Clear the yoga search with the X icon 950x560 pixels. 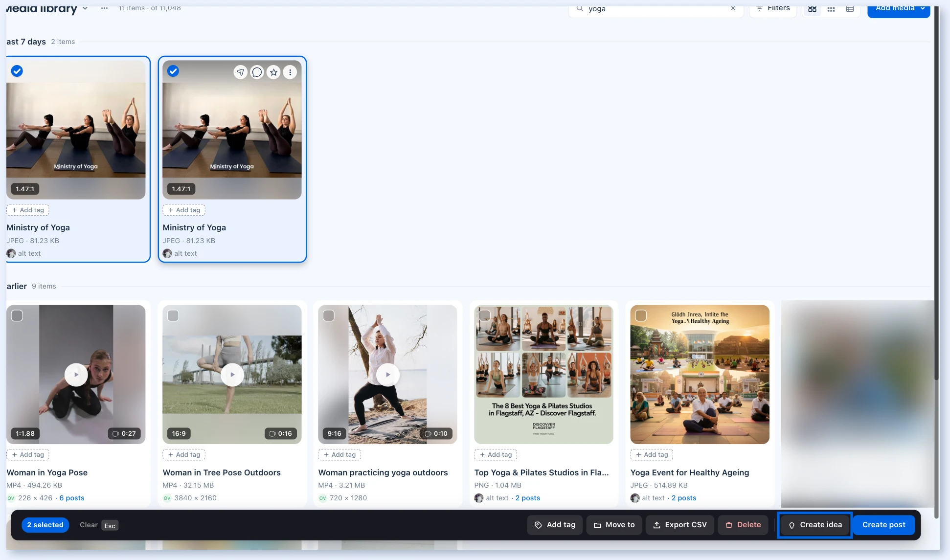pos(733,8)
